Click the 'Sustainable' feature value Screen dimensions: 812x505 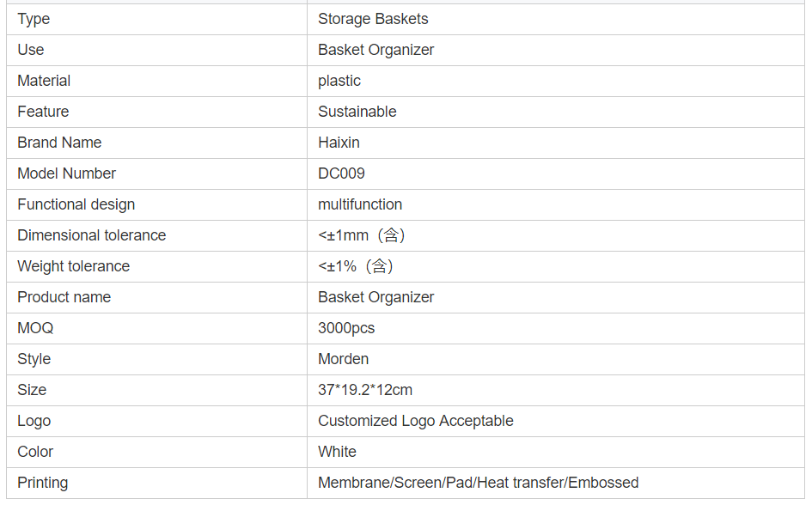pyautogui.click(x=357, y=112)
